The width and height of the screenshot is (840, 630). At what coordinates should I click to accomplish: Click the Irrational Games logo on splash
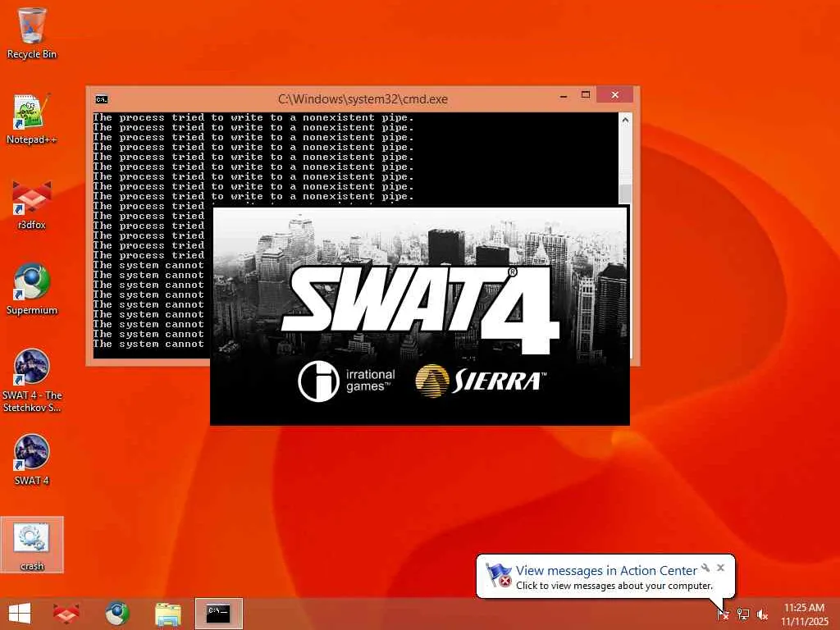coord(347,381)
